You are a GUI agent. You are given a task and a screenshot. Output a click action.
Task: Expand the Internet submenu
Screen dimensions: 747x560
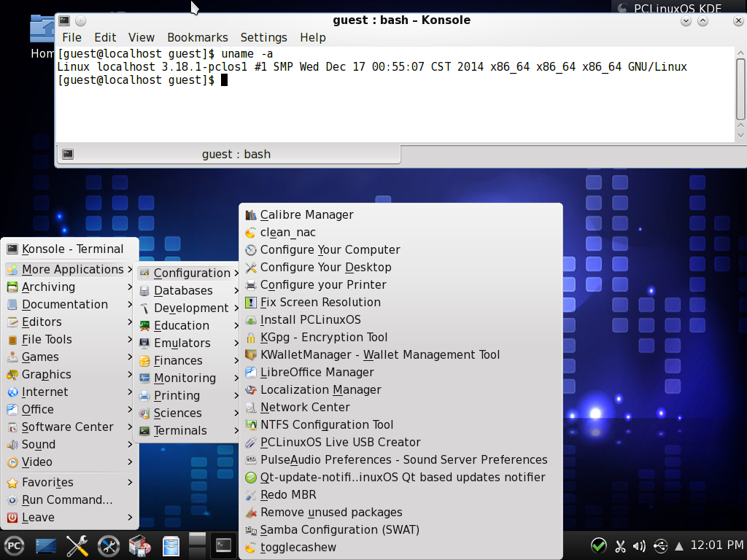tap(70, 392)
